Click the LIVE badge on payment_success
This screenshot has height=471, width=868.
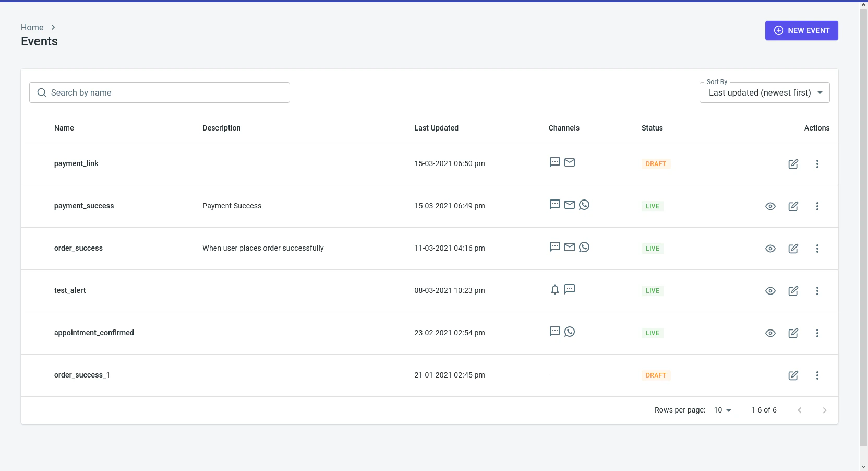pyautogui.click(x=653, y=206)
